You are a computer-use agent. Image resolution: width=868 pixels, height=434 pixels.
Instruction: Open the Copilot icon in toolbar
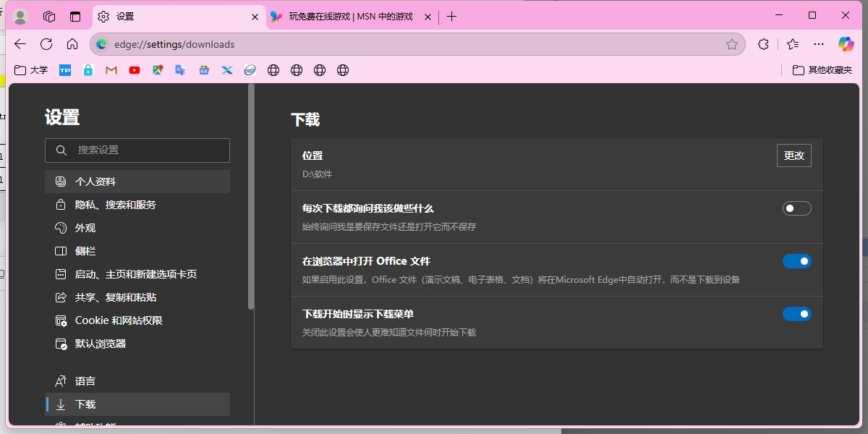click(846, 44)
